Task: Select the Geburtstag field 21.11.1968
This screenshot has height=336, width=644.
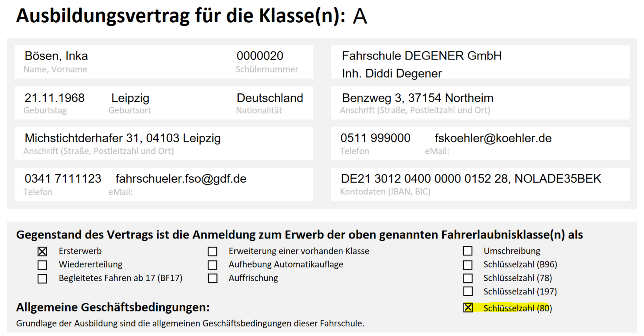Action: coord(54,98)
